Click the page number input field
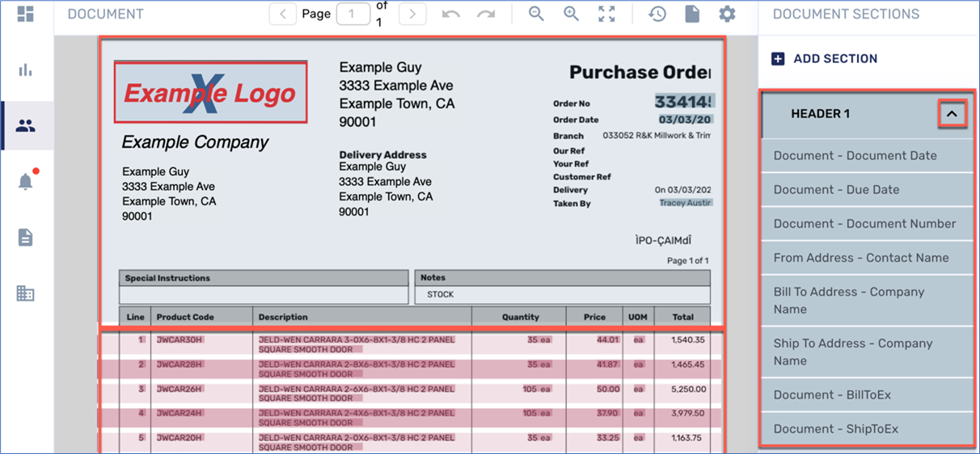Viewport: 980px width, 454px height. pos(353,14)
